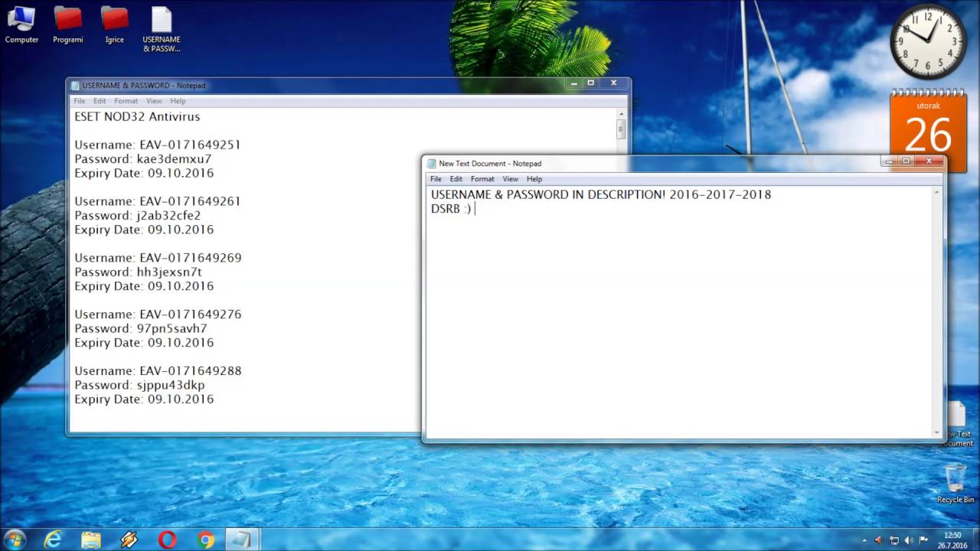Click line 'Password: sjppu43dkp'
The height and width of the screenshot is (551, 980).
point(139,386)
